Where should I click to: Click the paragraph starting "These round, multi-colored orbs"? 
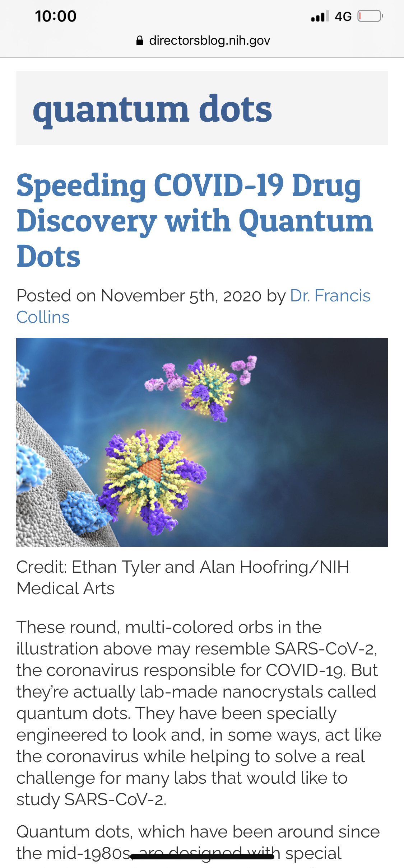point(198,713)
